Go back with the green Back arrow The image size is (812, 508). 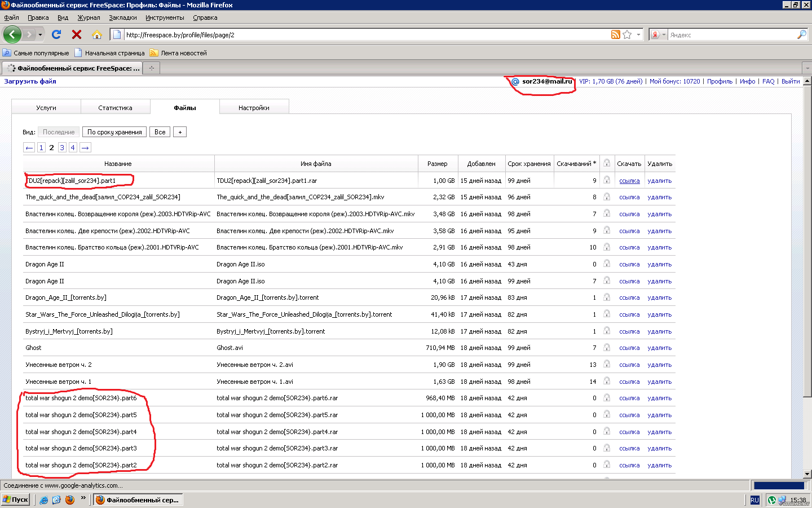(x=12, y=34)
